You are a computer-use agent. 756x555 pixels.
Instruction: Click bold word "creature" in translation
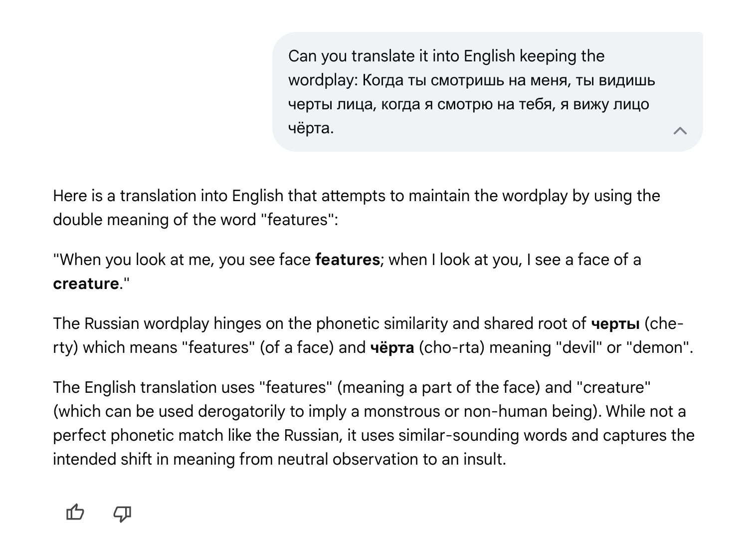86,283
